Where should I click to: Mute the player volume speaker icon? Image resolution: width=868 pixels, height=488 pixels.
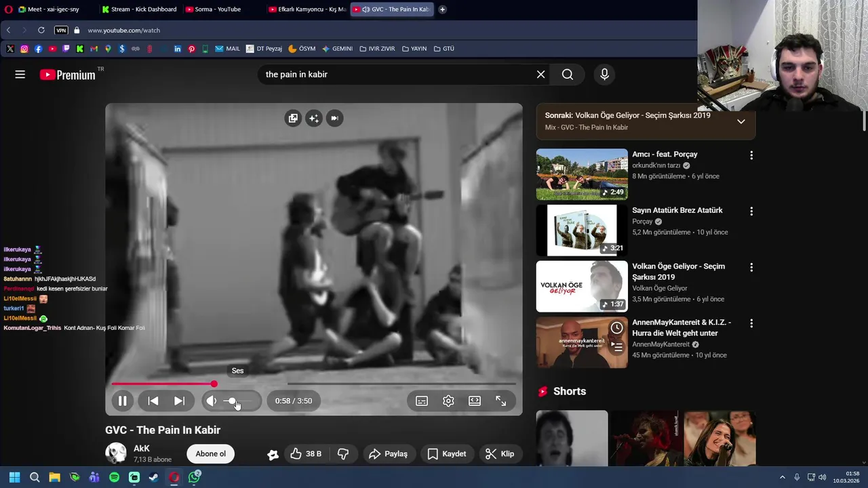[212, 401]
